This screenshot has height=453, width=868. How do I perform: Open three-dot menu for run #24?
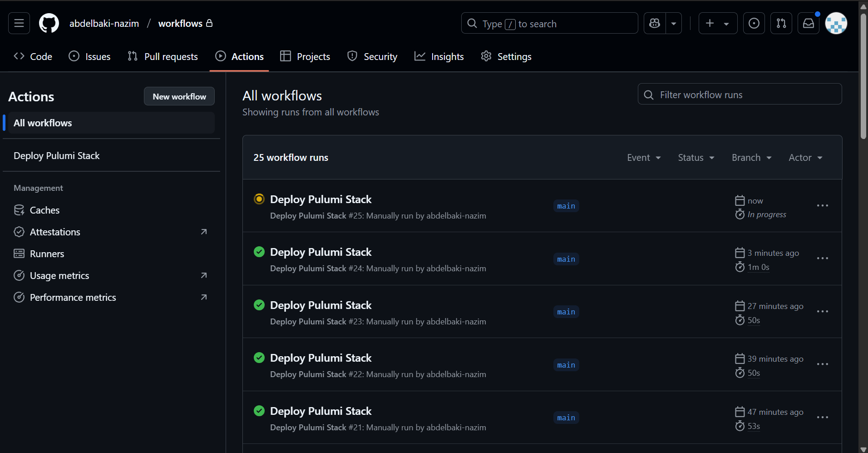822,258
